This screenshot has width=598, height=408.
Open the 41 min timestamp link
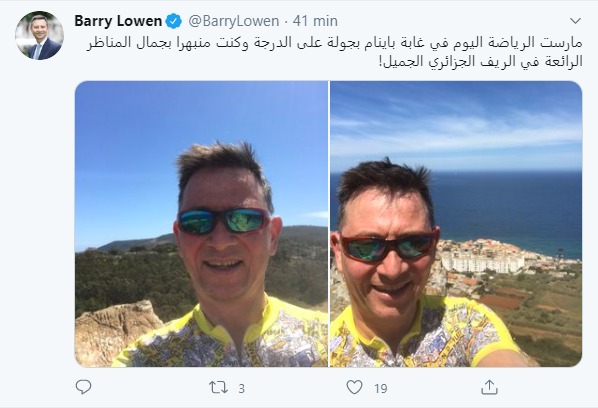pyautogui.click(x=315, y=21)
